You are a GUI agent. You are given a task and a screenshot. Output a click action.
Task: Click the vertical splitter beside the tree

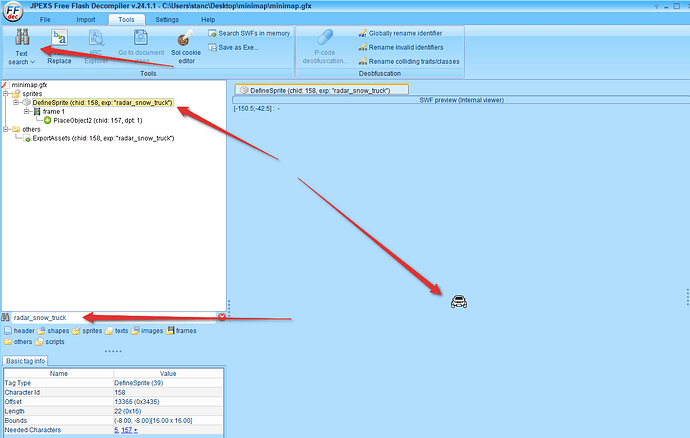pyautogui.click(x=229, y=309)
